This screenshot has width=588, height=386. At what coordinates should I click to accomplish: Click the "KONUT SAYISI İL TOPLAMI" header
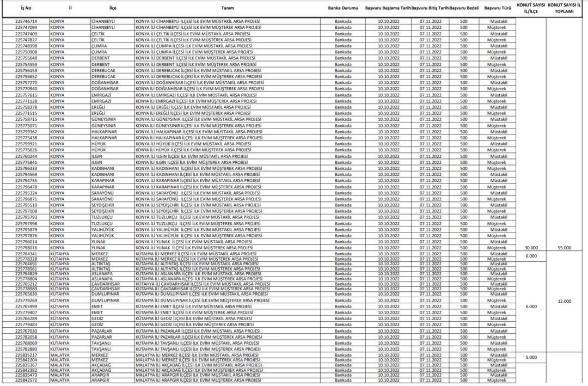565,8
